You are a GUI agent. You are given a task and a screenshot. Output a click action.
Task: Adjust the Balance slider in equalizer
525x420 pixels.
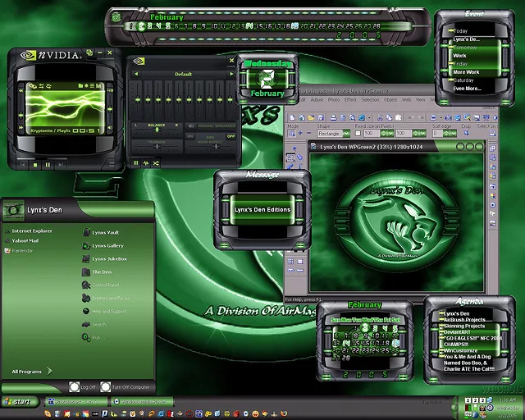click(x=157, y=130)
